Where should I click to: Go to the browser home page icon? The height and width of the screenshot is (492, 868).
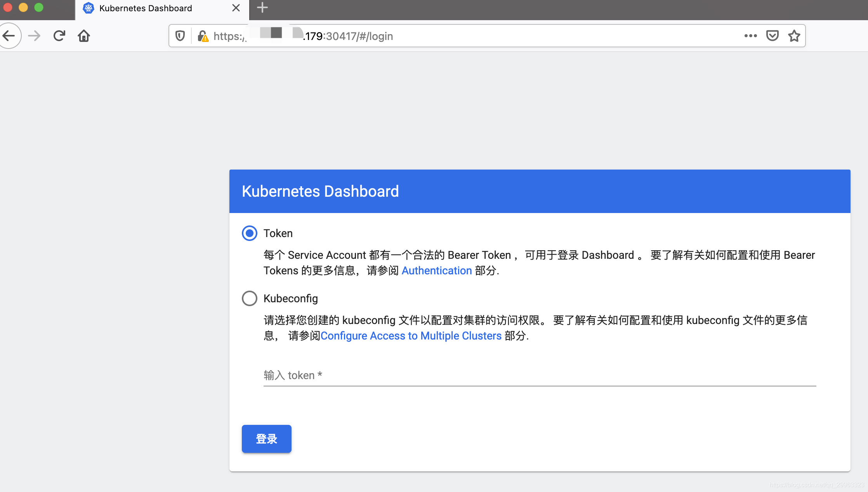tap(84, 36)
